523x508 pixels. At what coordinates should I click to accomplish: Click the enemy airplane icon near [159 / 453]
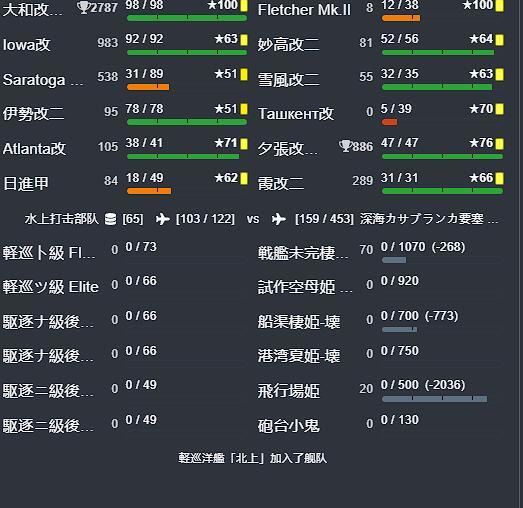click(x=279, y=219)
